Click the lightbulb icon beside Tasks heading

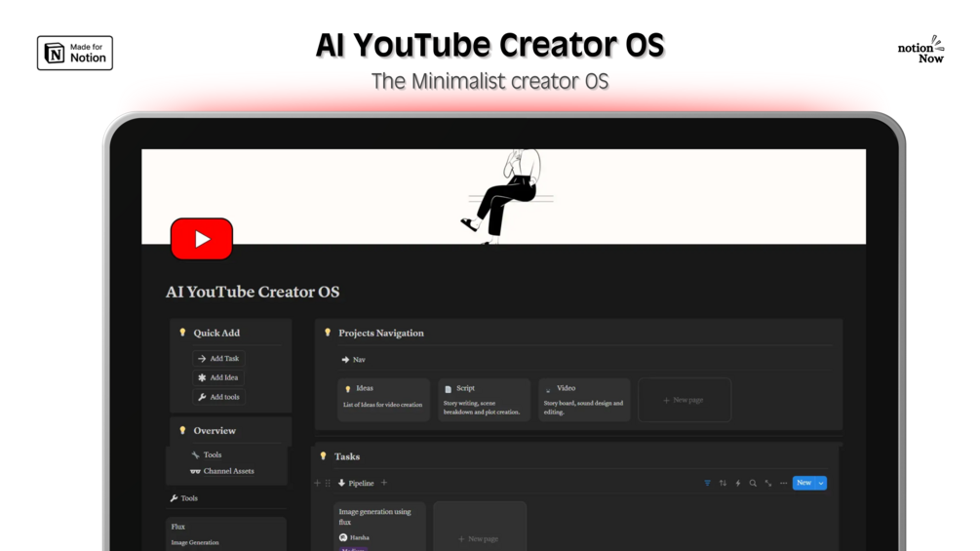pyautogui.click(x=323, y=456)
